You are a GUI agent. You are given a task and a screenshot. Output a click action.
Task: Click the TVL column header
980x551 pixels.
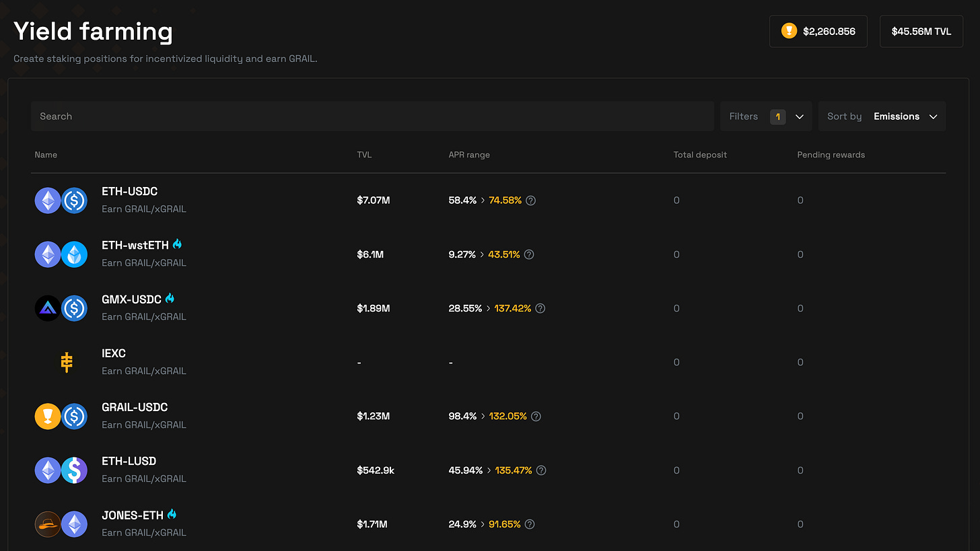coord(364,155)
